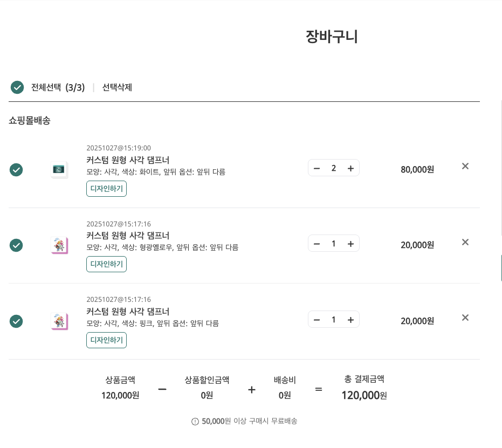Viewport: 502px width, 448px height.
Task: Click 선택삭제 to delete selected items
Action: point(117,87)
